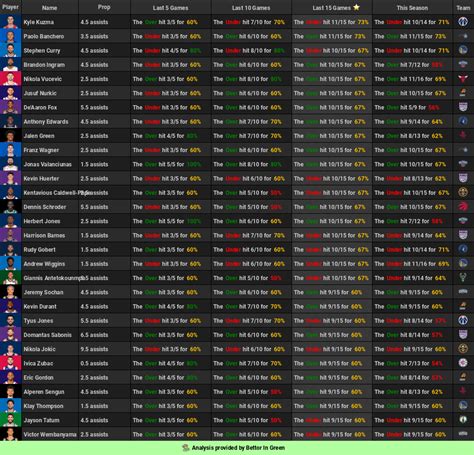This screenshot has width=474, height=455.
Task: Click the This Season column header
Action: (412, 8)
